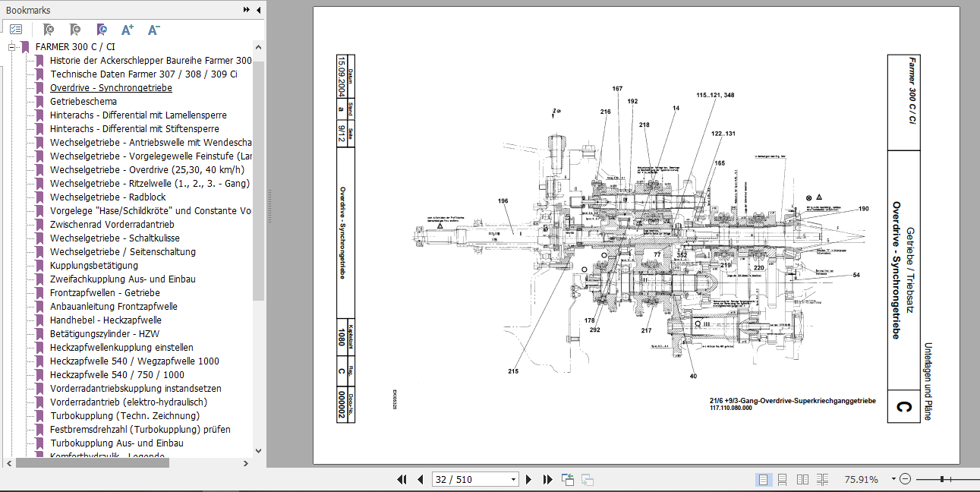Image resolution: width=980 pixels, height=492 pixels.
Task: Collapse the FARMER 300 C / CI tree node
Action: pyautogui.click(x=13, y=46)
